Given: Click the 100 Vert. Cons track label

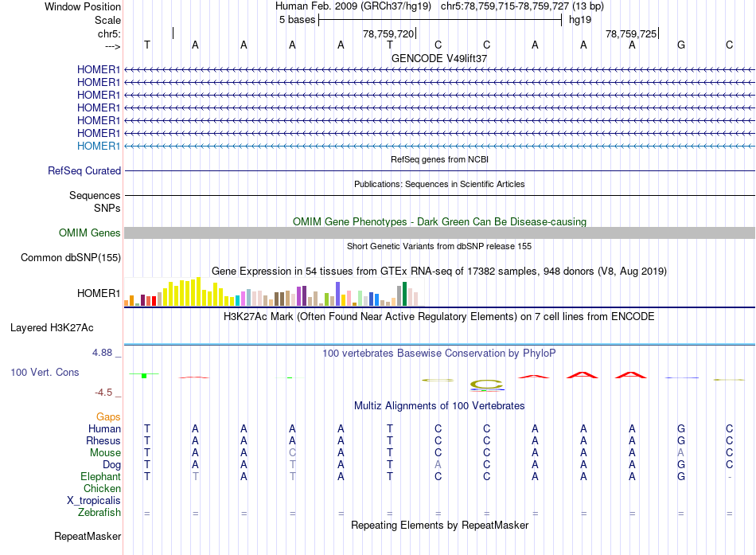Looking at the screenshot, I should (45, 372).
